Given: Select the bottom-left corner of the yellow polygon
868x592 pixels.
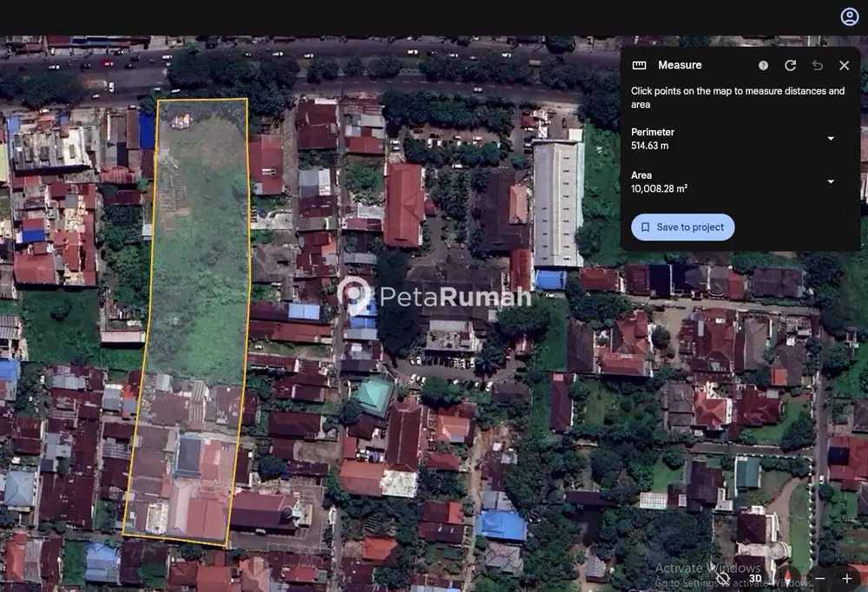Looking at the screenshot, I should 122,534.
